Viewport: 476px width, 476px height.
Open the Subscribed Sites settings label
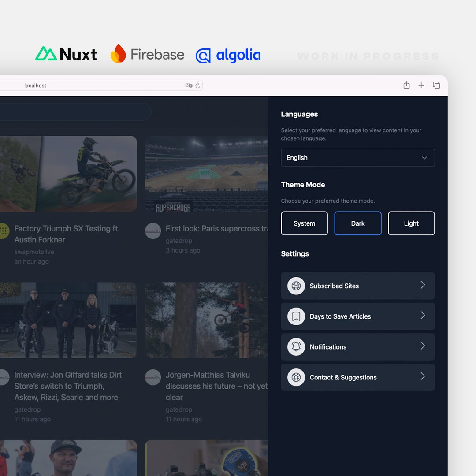pyautogui.click(x=334, y=286)
